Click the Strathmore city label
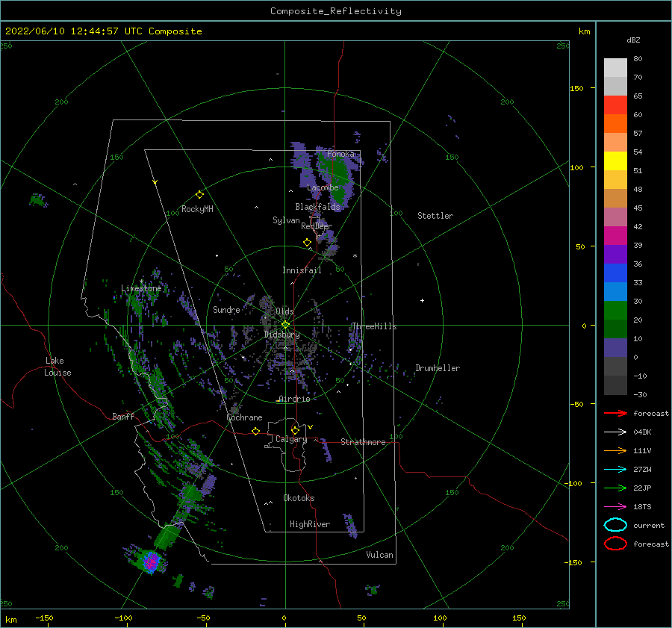This screenshot has height=628, width=672. [363, 442]
